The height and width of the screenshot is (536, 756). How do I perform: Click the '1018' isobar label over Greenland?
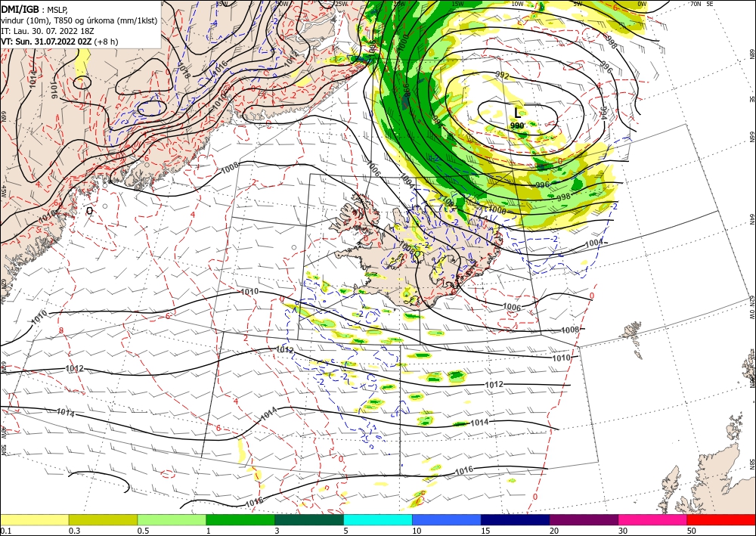[183, 71]
